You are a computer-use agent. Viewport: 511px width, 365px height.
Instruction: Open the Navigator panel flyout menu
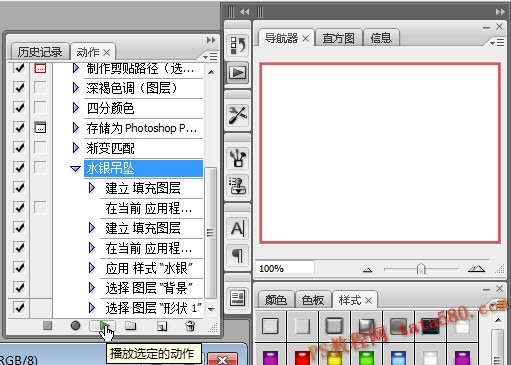click(497, 43)
